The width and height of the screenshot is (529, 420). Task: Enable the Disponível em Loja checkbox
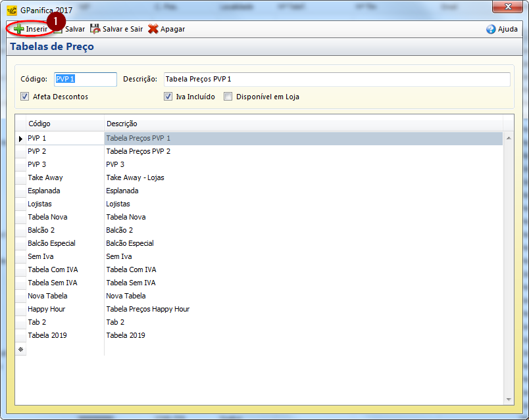coord(228,97)
